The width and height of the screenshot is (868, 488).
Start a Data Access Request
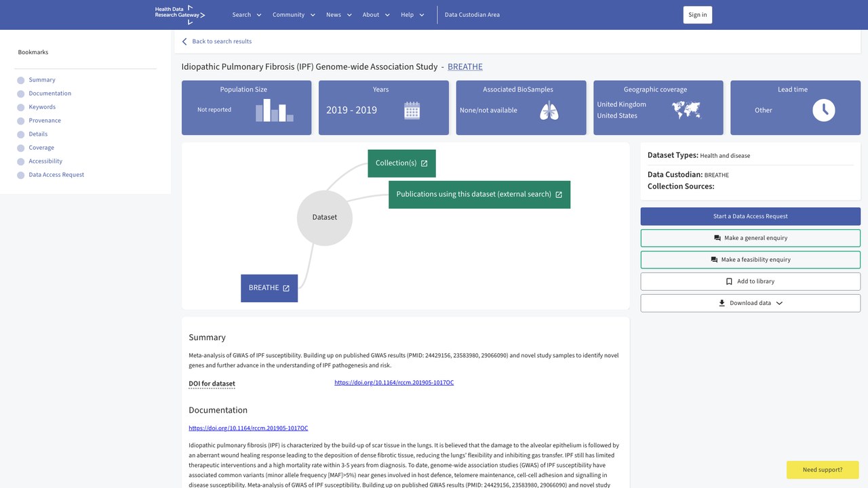click(751, 216)
